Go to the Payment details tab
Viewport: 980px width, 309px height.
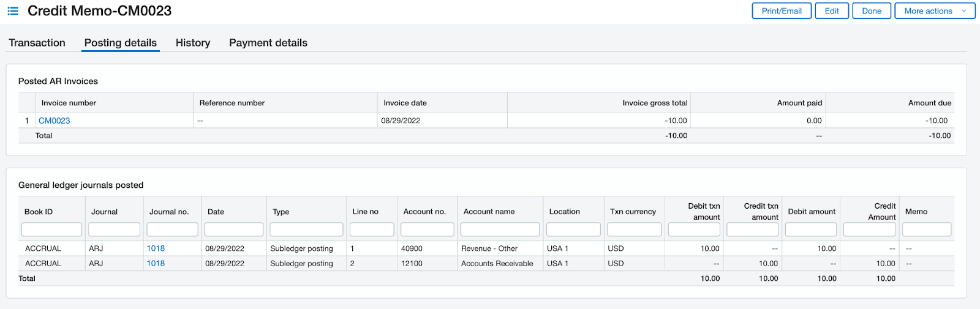coord(268,43)
